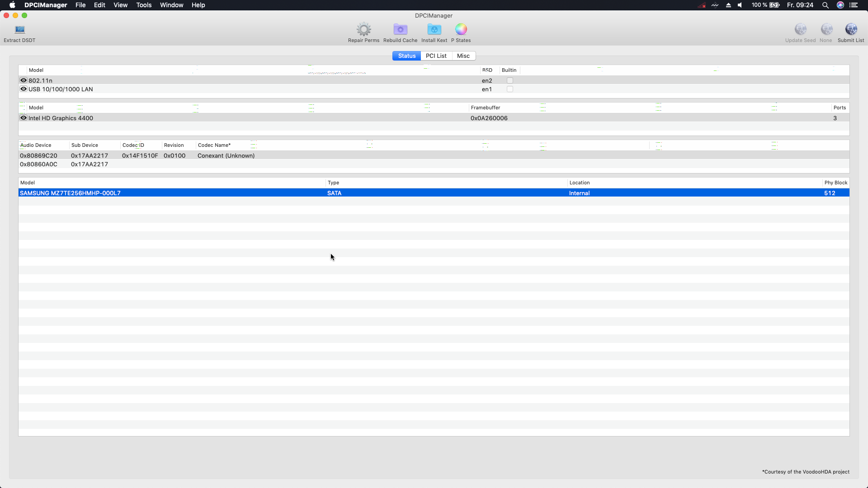Click the Rebuild Cache folder icon

pyautogui.click(x=400, y=30)
